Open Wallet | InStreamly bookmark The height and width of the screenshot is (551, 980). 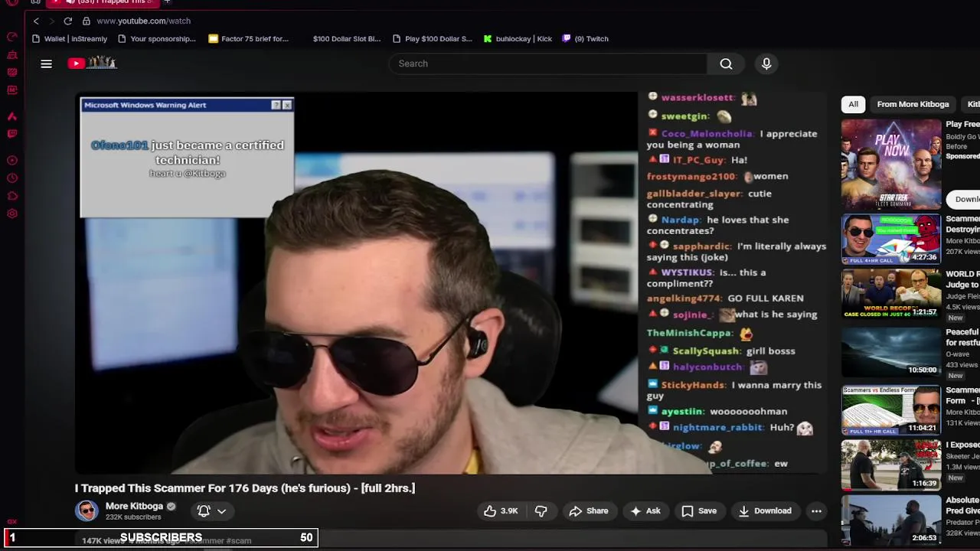point(70,39)
